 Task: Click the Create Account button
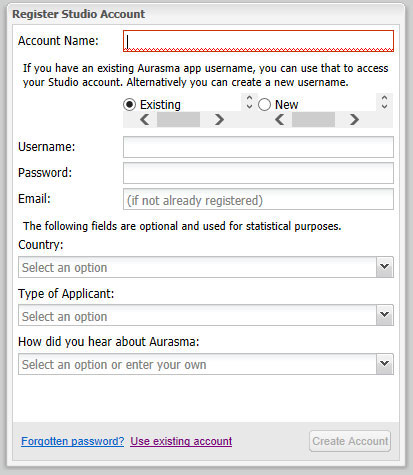click(x=350, y=441)
